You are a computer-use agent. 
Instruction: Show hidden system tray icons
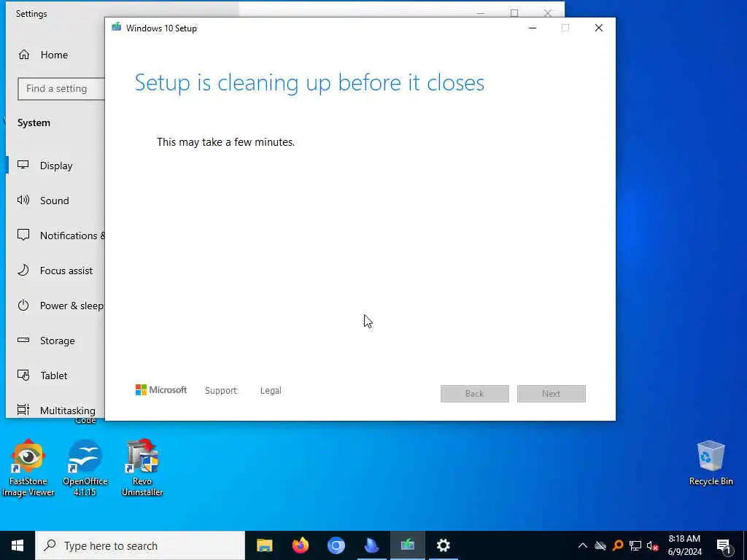tap(583, 545)
